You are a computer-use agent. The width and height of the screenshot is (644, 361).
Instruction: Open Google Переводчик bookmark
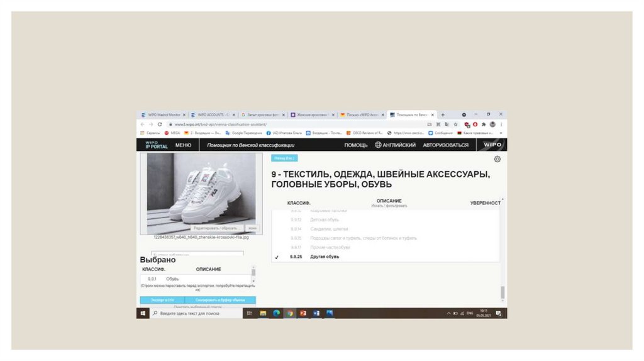click(243, 133)
